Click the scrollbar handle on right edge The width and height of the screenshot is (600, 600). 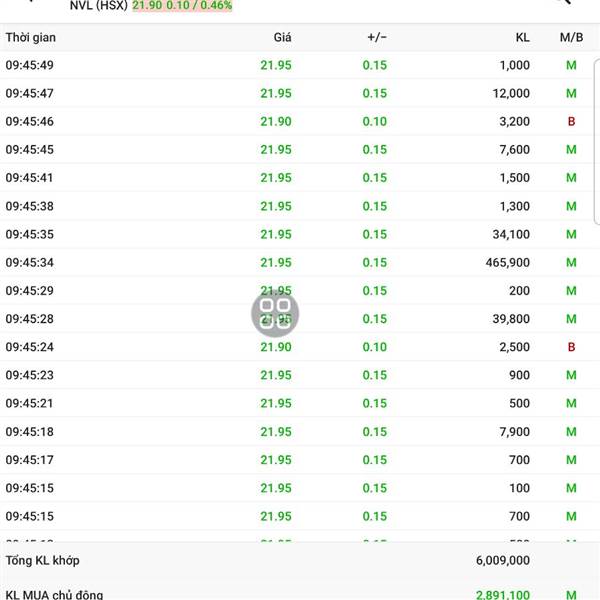(597, 142)
